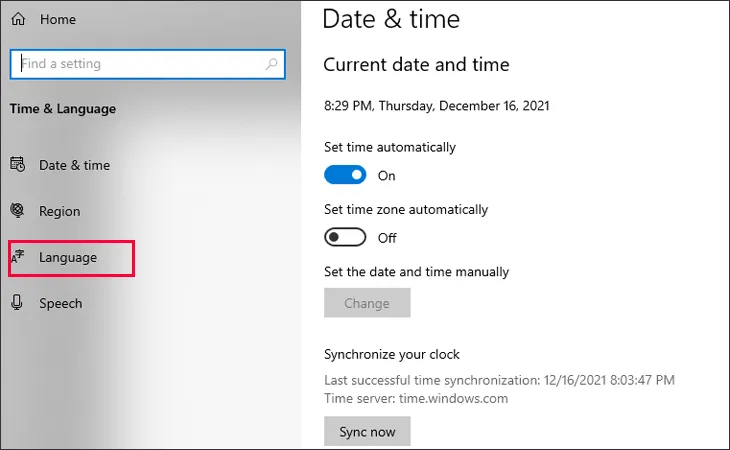
Task: Click the Language character icon
Action: (17, 258)
